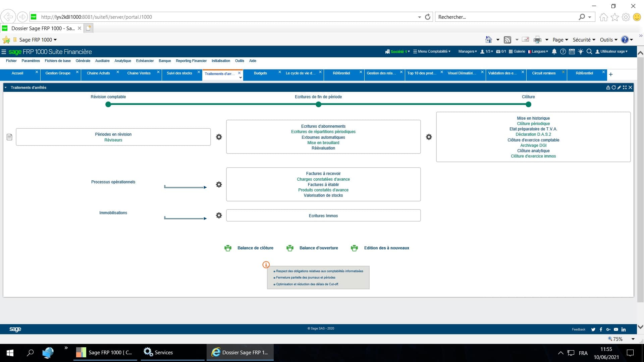The height and width of the screenshot is (362, 644).
Task: Open settings gear beside Processus opérationnels
Action: point(219,184)
